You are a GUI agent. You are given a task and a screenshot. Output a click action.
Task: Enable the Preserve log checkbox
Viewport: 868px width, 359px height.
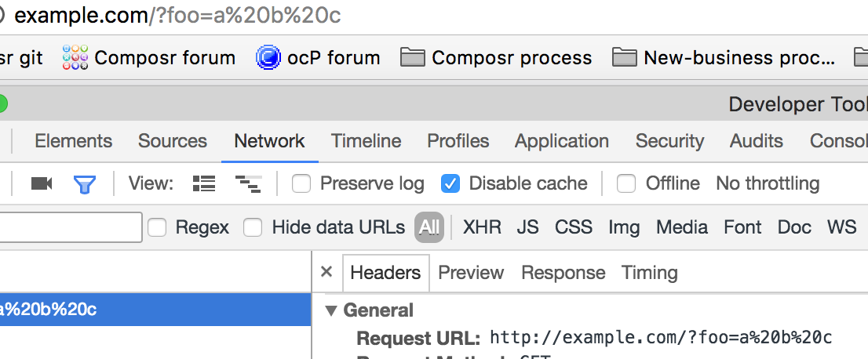(x=301, y=183)
